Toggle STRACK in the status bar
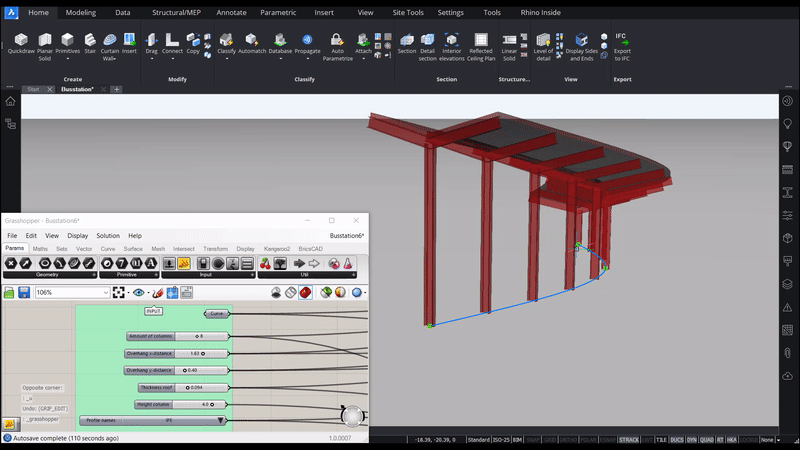 tap(629, 440)
